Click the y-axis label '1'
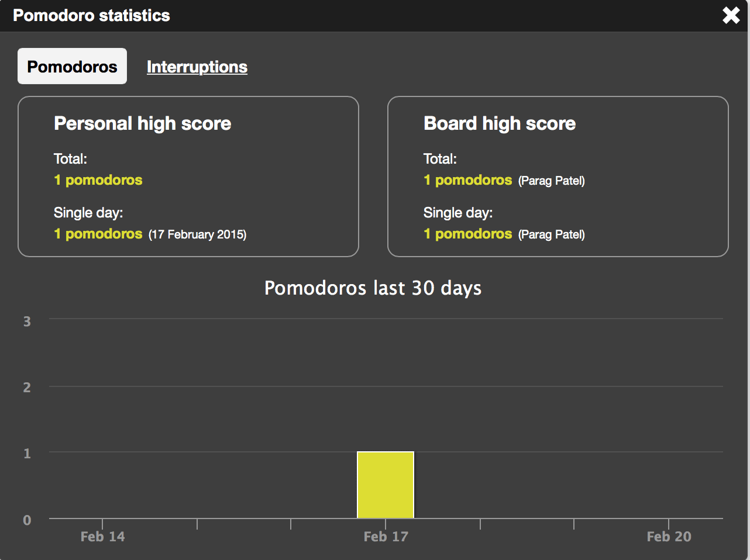Image resolution: width=750 pixels, height=560 pixels. tap(27, 453)
